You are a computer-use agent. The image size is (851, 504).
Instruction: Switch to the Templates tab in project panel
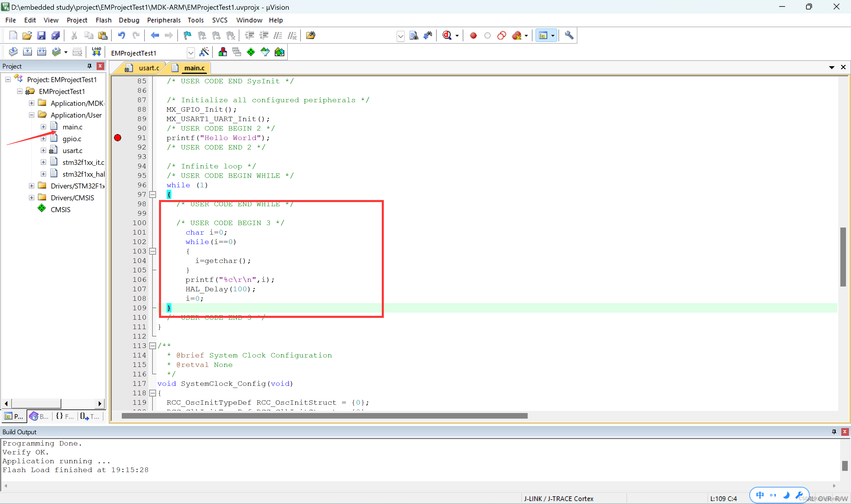click(x=90, y=416)
